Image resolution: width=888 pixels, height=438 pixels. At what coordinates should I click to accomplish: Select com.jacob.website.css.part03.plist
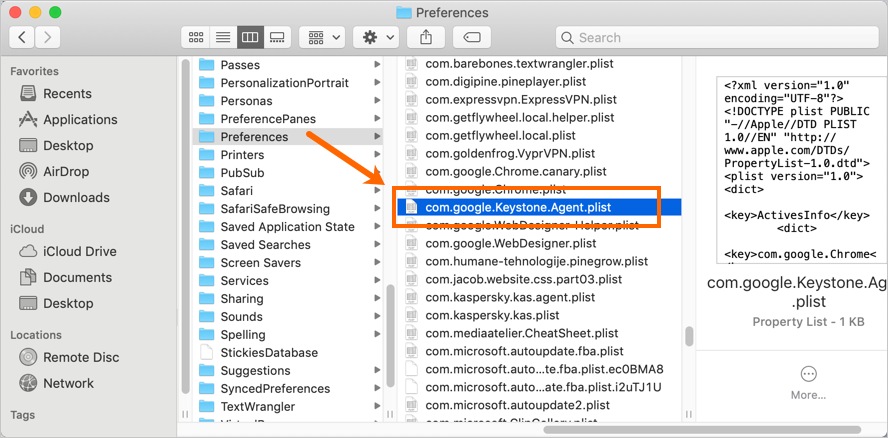[x=539, y=279]
